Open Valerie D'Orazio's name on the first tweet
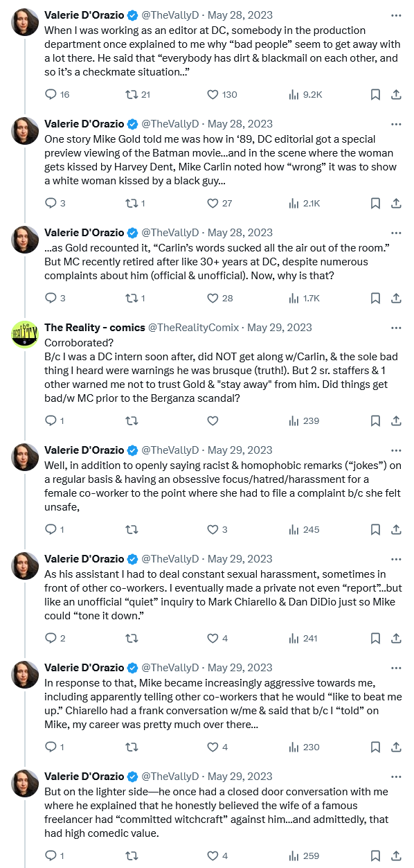This screenshot has height=868, width=414. tap(84, 15)
